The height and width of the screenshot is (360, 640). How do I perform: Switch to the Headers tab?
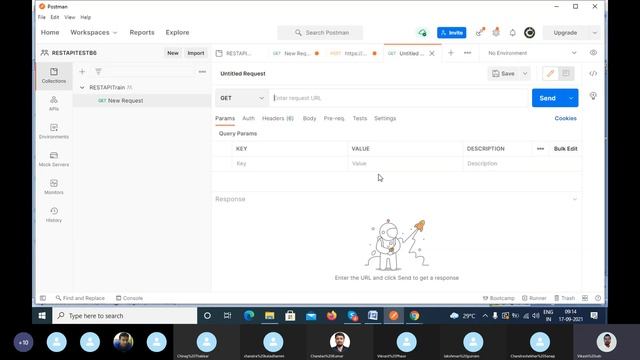click(x=278, y=118)
